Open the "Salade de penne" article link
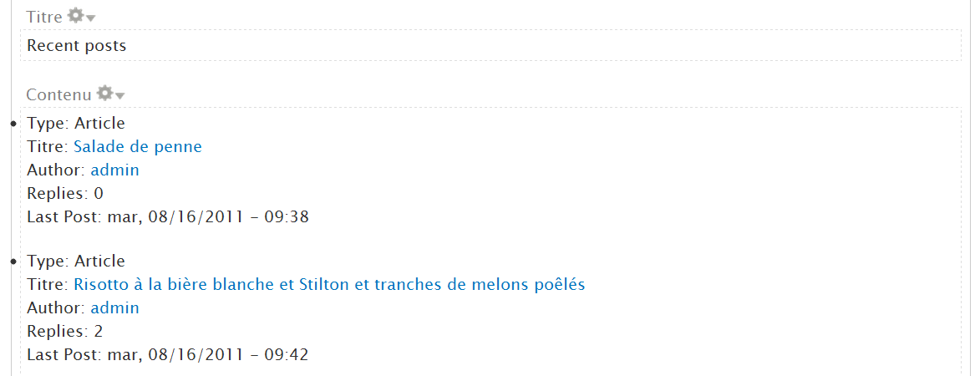 138,147
